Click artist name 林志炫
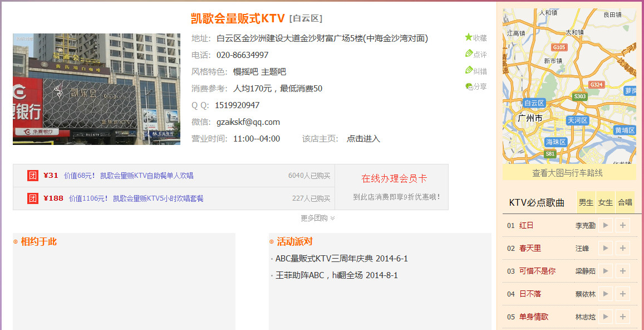This screenshot has height=330, width=644. coord(585,317)
